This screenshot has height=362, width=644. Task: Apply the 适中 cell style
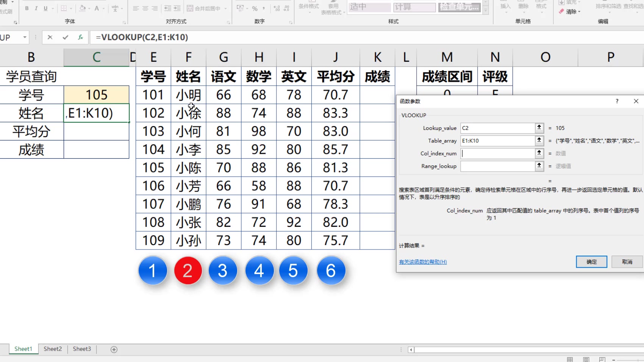[369, 7]
